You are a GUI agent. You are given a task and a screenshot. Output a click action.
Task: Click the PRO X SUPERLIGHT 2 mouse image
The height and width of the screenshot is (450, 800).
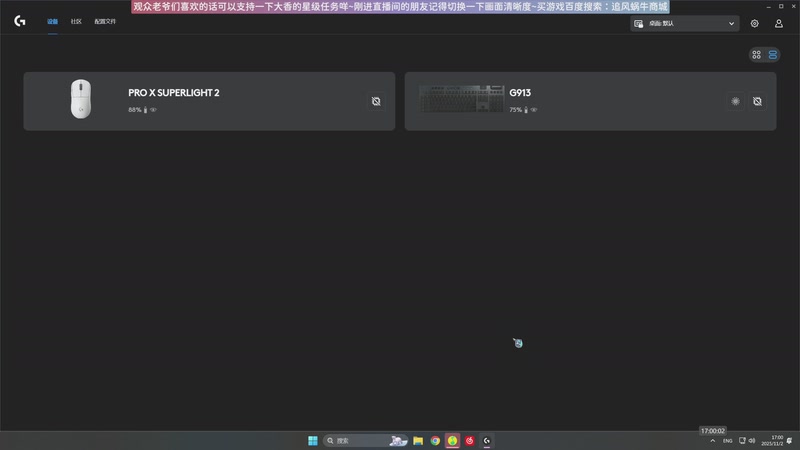81,99
